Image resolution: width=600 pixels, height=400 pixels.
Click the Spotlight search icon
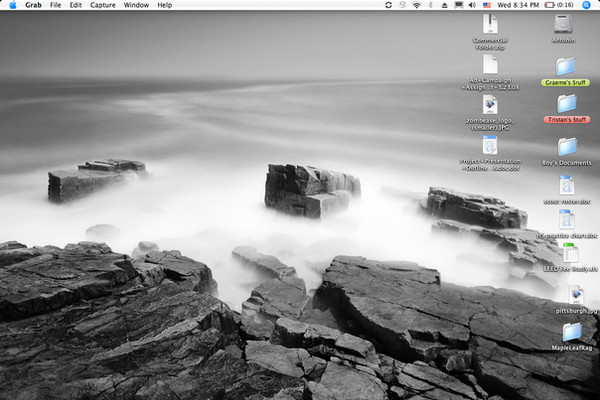pyautogui.click(x=588, y=5)
